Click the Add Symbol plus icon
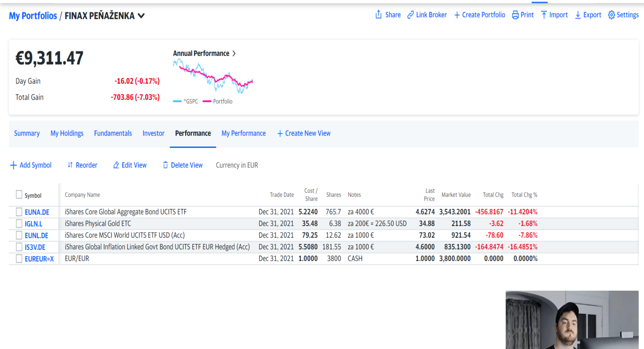The width and height of the screenshot is (644, 349). point(13,165)
